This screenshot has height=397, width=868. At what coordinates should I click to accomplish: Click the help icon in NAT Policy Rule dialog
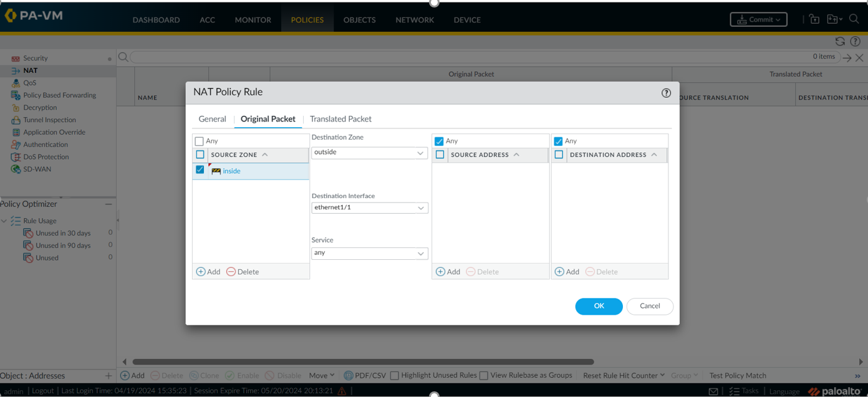666,93
